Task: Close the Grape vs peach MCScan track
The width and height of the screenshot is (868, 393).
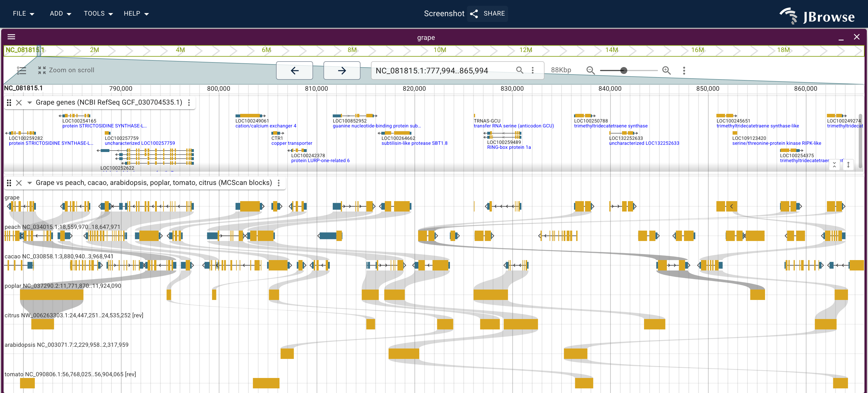Action: pos(19,183)
